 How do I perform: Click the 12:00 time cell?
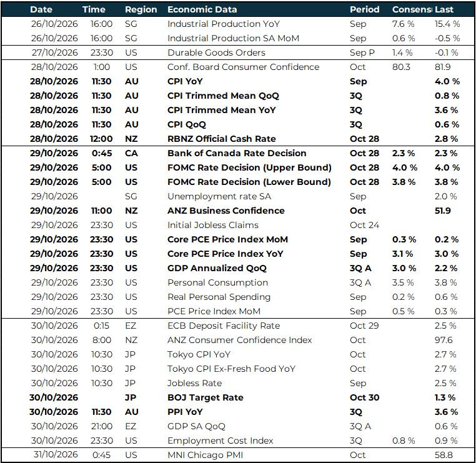101,139
